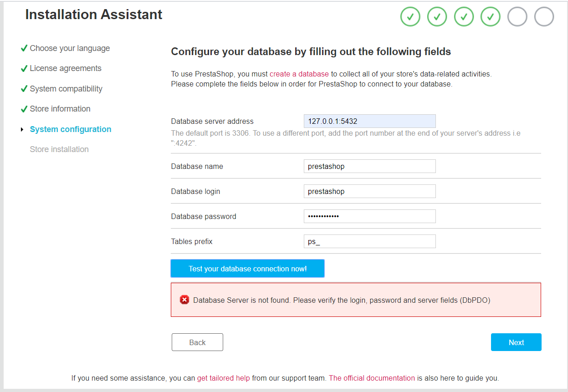Open the create a database link
This screenshot has height=392, width=568.
299,74
